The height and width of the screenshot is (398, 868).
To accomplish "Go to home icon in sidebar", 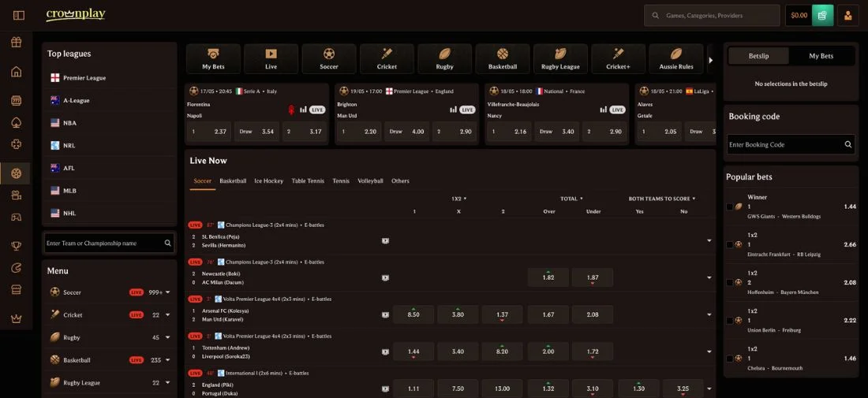I will [16, 71].
